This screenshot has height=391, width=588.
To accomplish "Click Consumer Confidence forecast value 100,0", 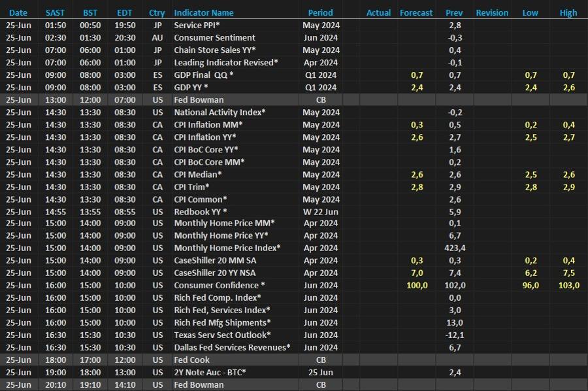I will coord(417,285).
